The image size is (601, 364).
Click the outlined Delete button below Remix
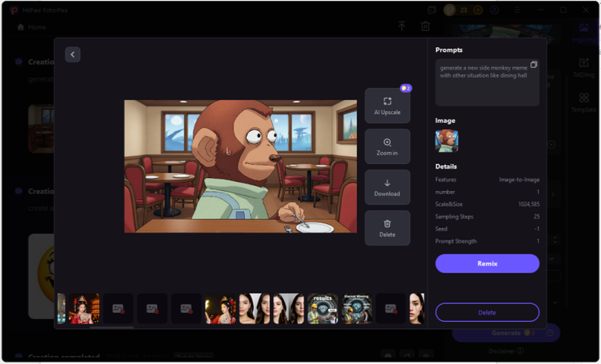pos(487,313)
